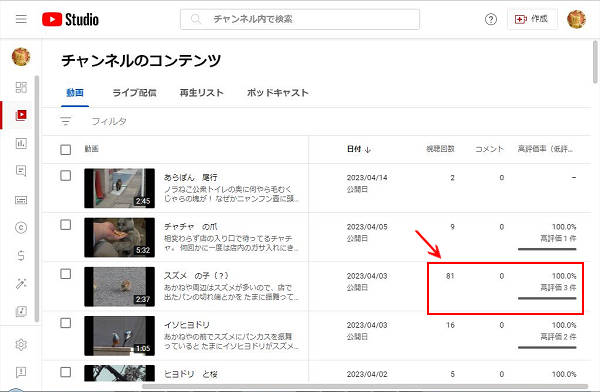The image size is (600, 392).
Task: Open the スズメ の子 thumbnail
Action: [119, 286]
